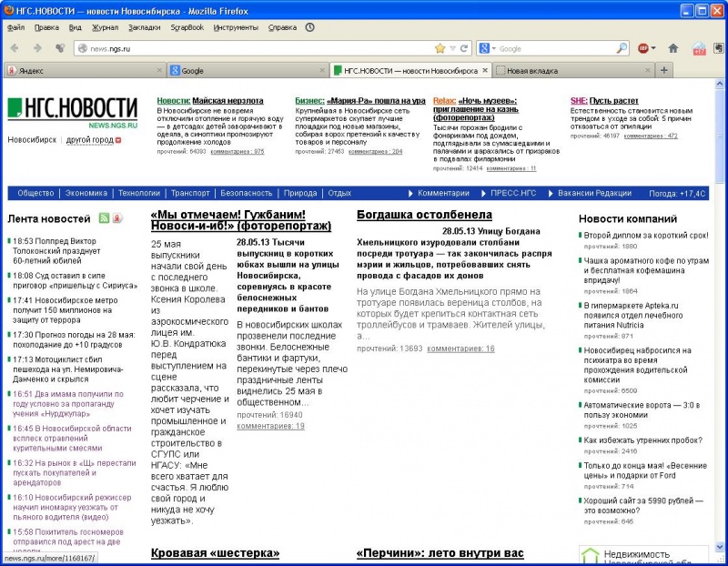
Task: Click the clock icon in menu bar
Action: 310,27
